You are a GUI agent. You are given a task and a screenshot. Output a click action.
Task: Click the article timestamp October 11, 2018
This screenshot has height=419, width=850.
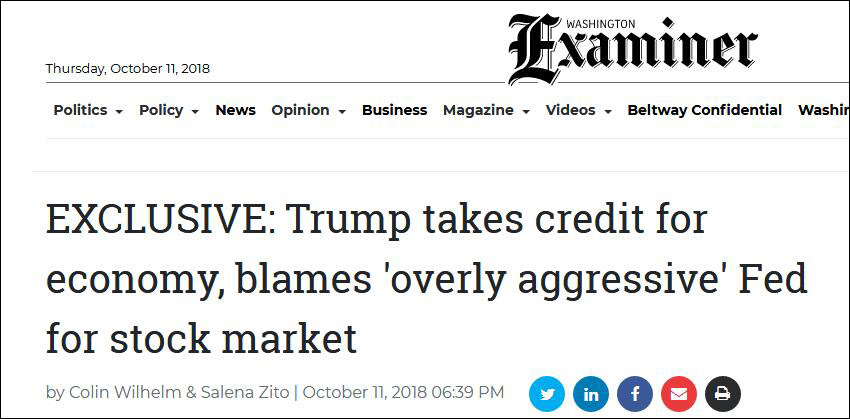(x=403, y=393)
